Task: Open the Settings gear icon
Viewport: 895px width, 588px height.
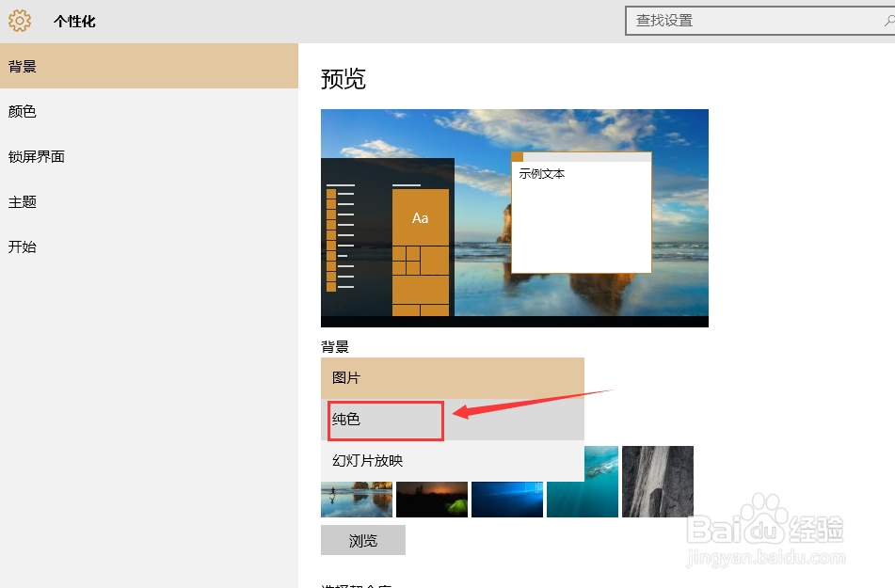Action: 19,20
